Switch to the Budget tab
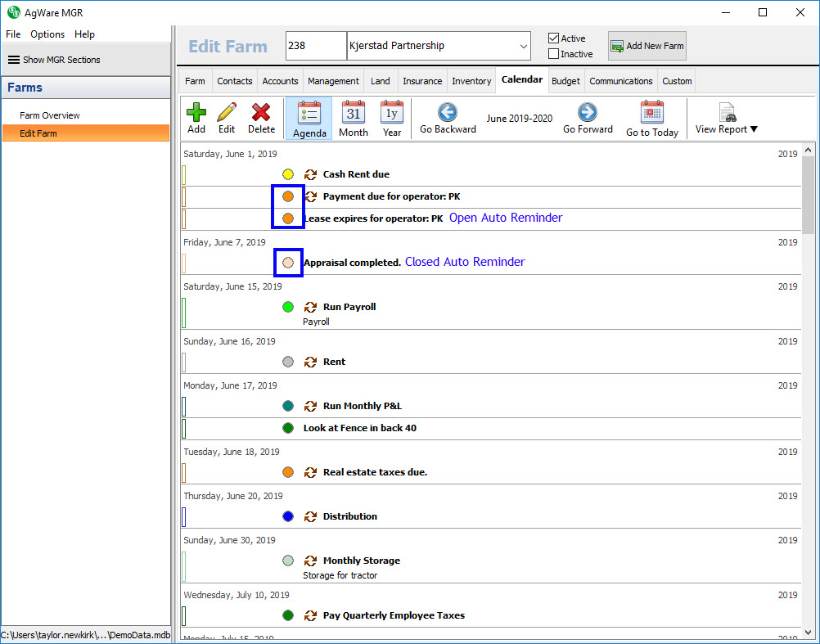This screenshot has width=820, height=644. [565, 81]
